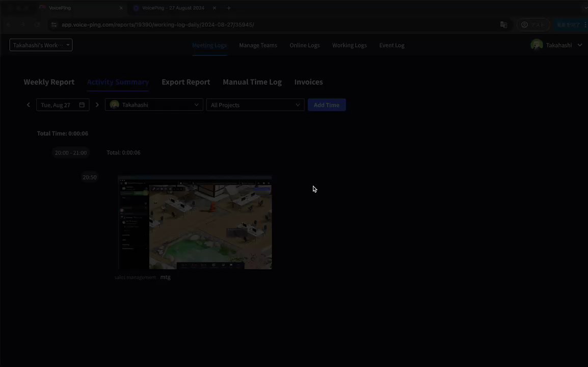Open a new browser tab
The height and width of the screenshot is (367, 588).
229,8
